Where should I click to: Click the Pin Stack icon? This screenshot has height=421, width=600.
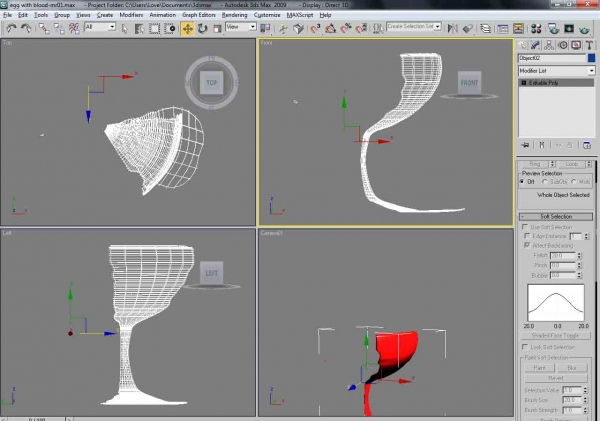coord(525,145)
